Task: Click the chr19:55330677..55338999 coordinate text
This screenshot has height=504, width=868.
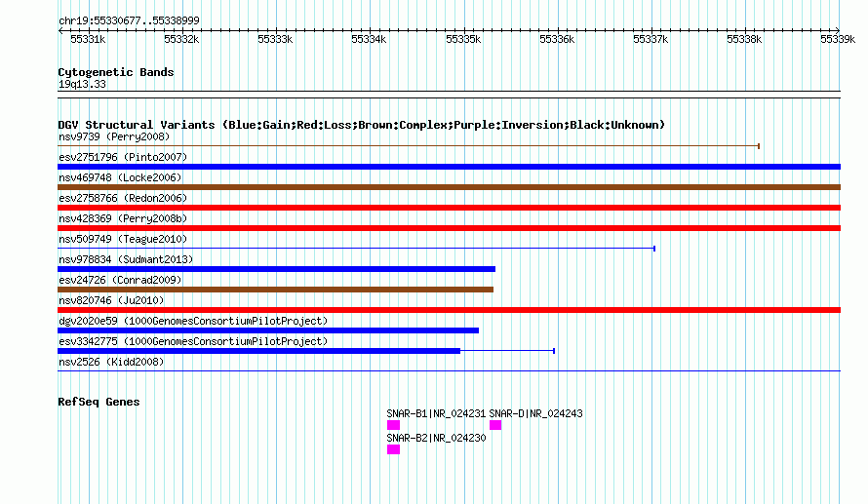Action: tap(129, 20)
